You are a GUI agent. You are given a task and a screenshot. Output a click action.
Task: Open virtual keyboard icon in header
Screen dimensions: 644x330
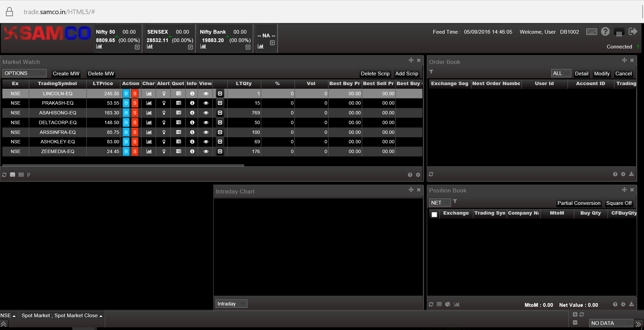coord(592,32)
